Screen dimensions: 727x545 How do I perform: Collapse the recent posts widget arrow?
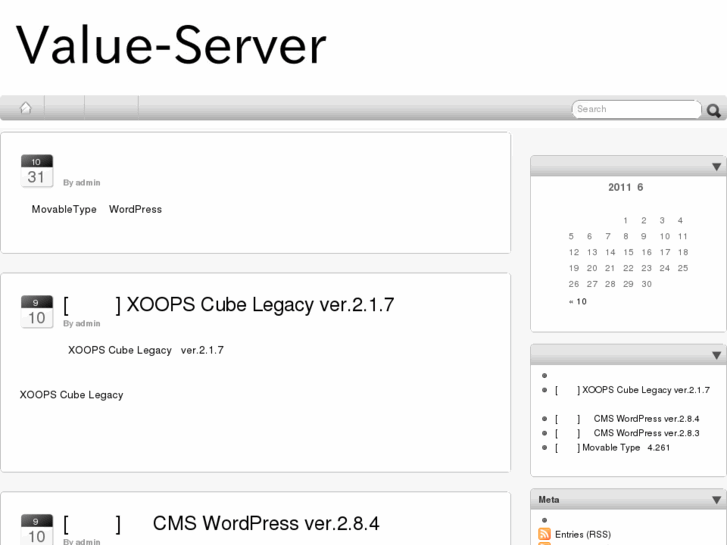click(x=716, y=355)
